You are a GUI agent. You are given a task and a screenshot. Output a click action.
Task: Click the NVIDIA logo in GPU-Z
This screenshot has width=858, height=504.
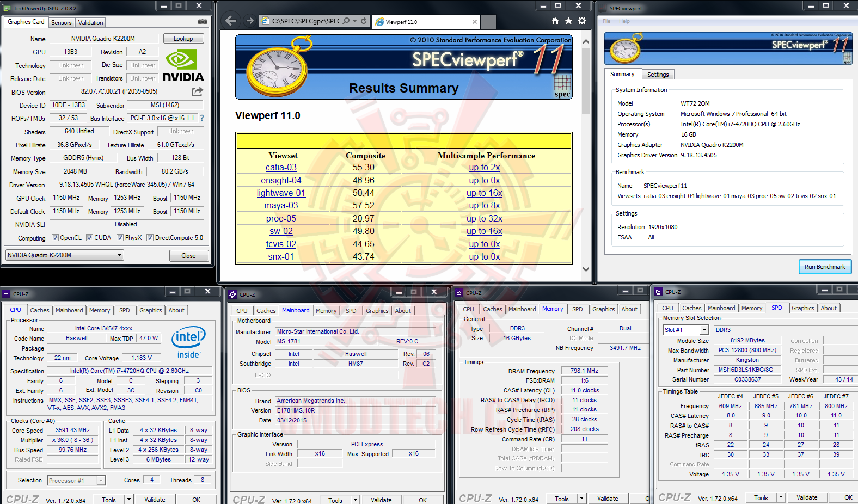(x=183, y=66)
